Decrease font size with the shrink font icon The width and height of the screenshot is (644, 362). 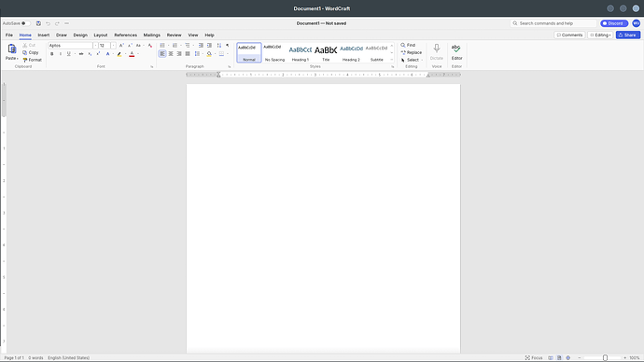click(x=130, y=46)
